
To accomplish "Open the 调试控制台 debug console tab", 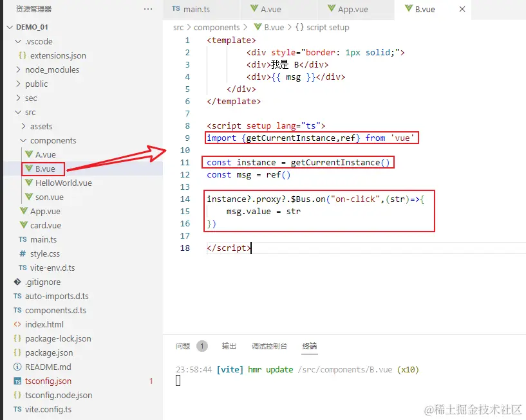I will tap(269, 346).
